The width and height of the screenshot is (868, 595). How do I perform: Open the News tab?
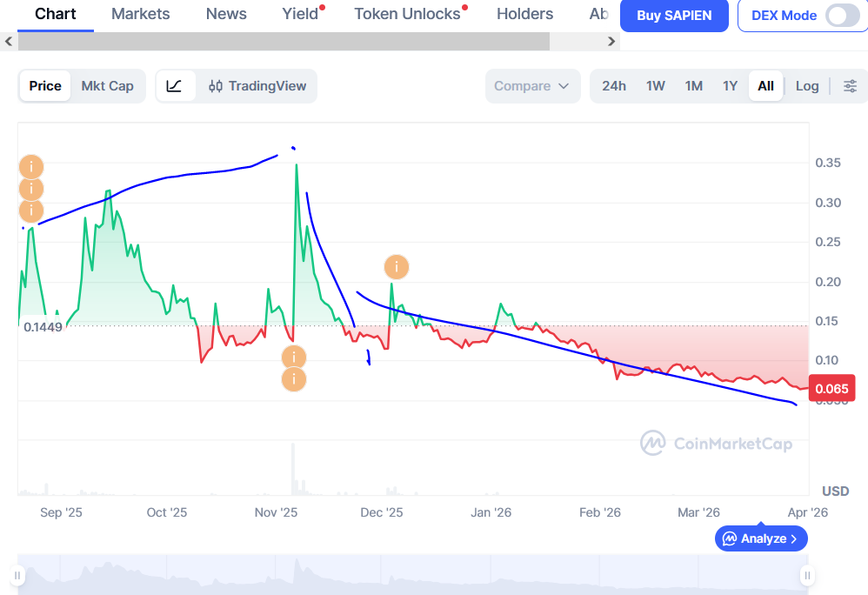click(226, 14)
